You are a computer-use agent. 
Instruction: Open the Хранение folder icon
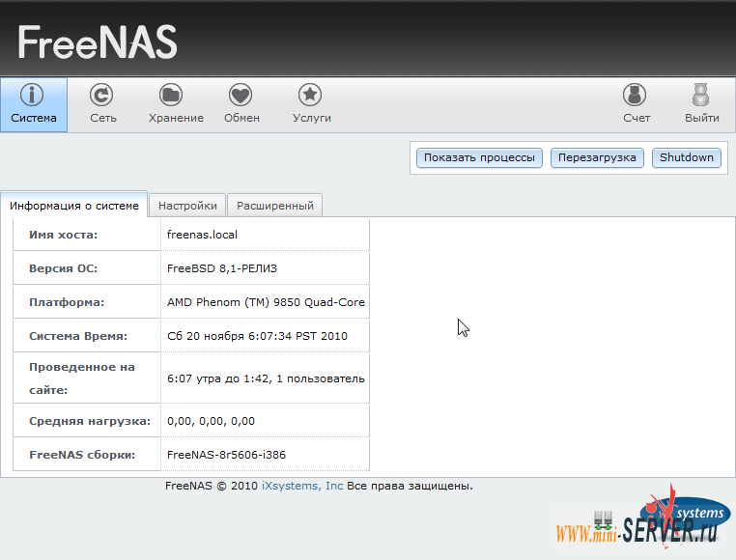coord(171,95)
